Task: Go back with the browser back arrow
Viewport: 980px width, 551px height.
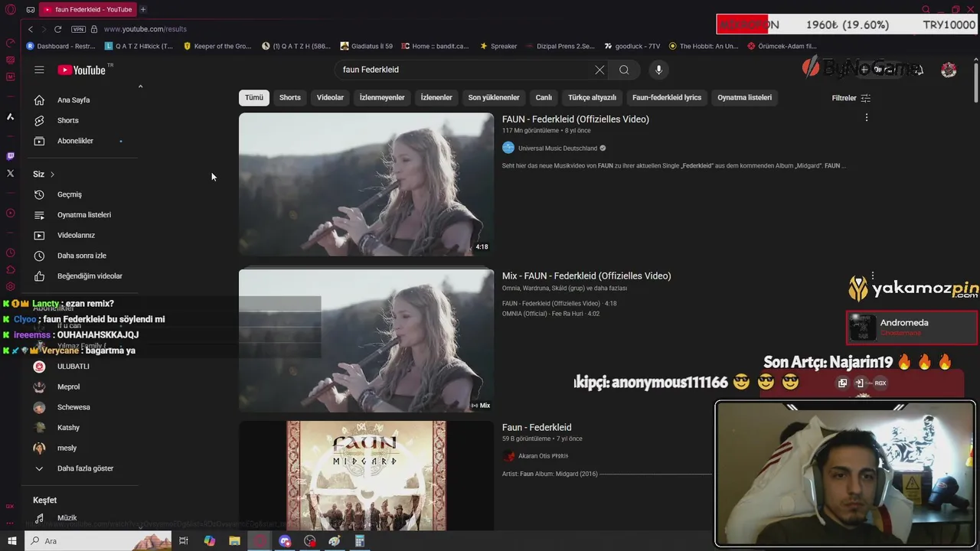Action: coord(31,29)
